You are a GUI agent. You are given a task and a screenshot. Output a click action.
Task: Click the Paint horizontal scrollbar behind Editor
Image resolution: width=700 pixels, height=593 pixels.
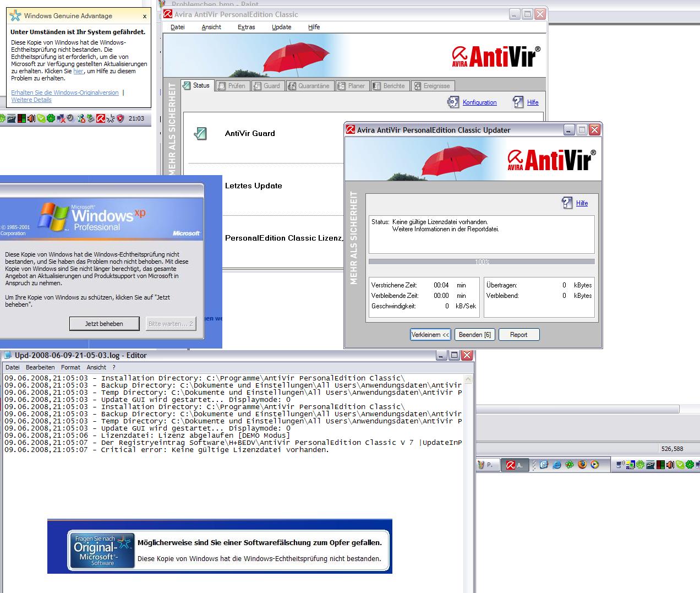click(x=578, y=409)
